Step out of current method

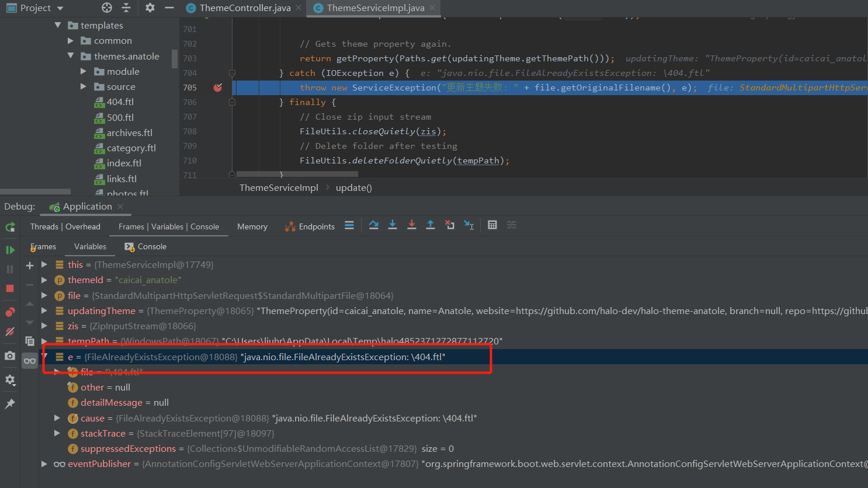(430, 225)
